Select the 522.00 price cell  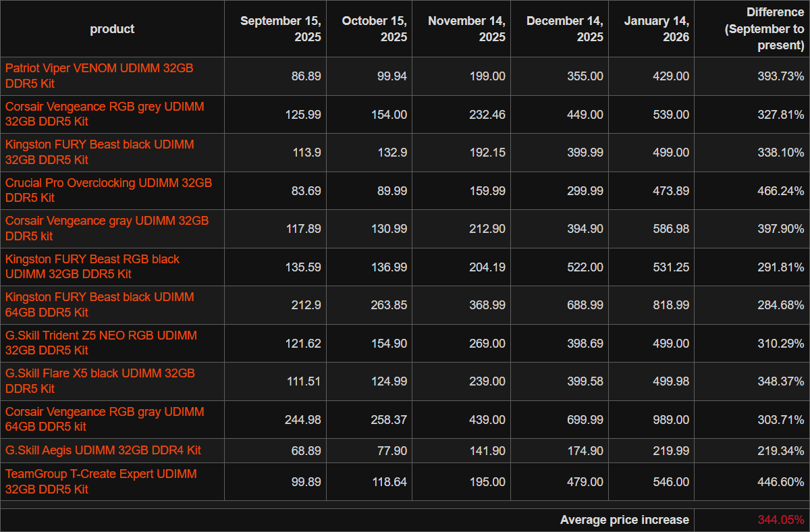pos(560,267)
